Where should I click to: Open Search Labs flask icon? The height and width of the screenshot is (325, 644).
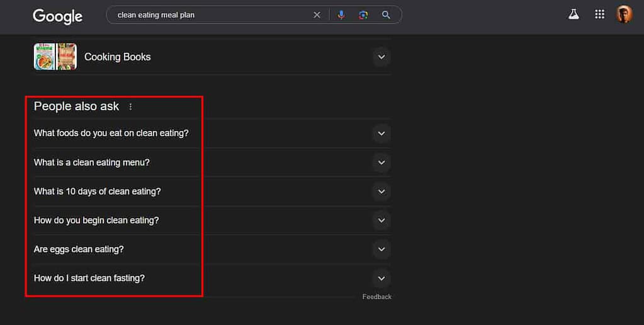point(573,14)
